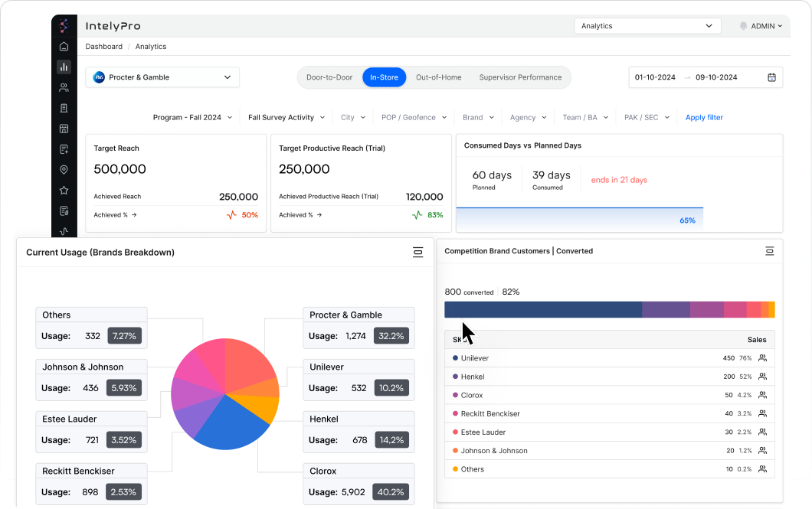Open Achieved % link under Productive Reach

[x=300, y=214]
